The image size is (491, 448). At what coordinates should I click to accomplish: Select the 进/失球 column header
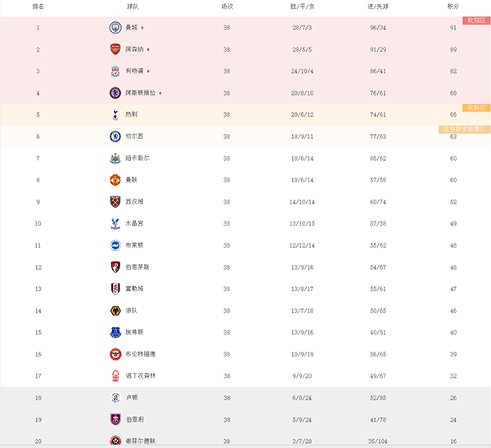coord(377,6)
